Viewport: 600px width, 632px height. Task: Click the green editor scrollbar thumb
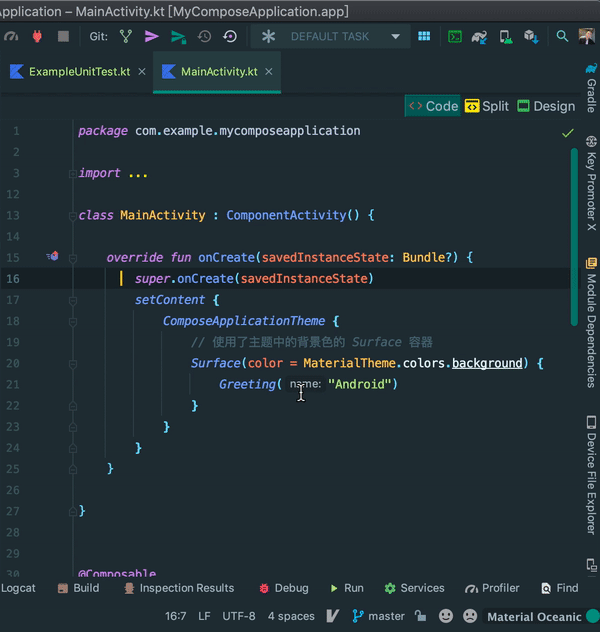click(574, 237)
